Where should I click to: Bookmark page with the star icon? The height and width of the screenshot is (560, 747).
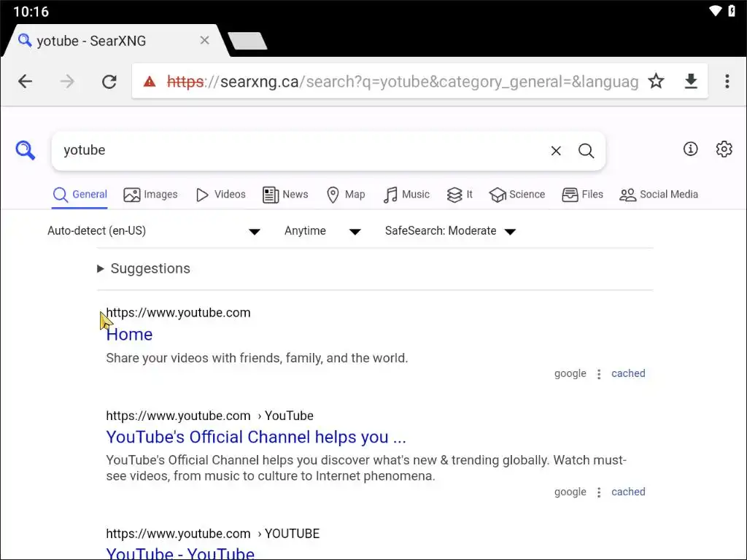(656, 82)
